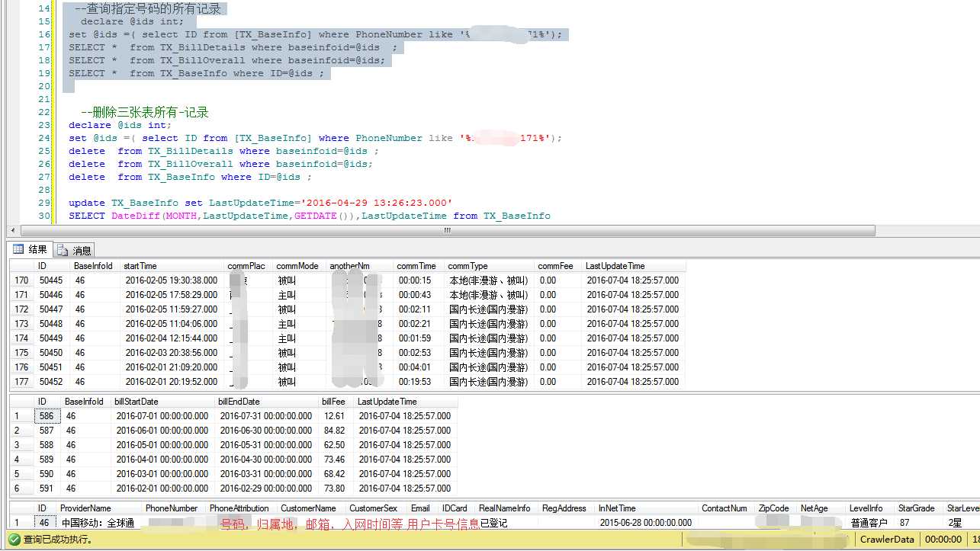
Task: Select the InNetTime column header
Action: click(647, 508)
